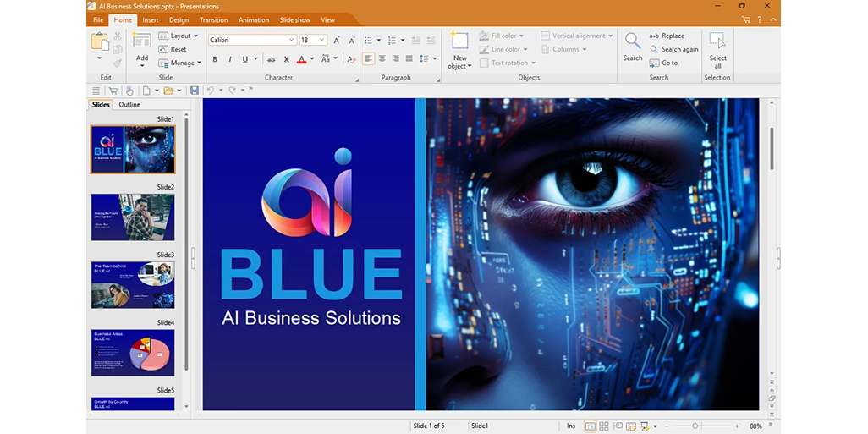Image resolution: width=868 pixels, height=434 pixels.
Task: Click the bulleted list icon
Action: click(x=368, y=40)
